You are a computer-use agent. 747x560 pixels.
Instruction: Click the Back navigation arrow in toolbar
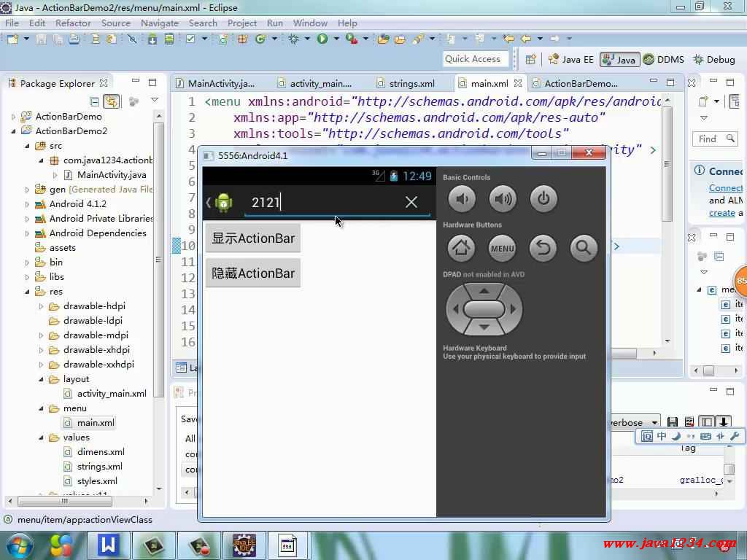526,39
